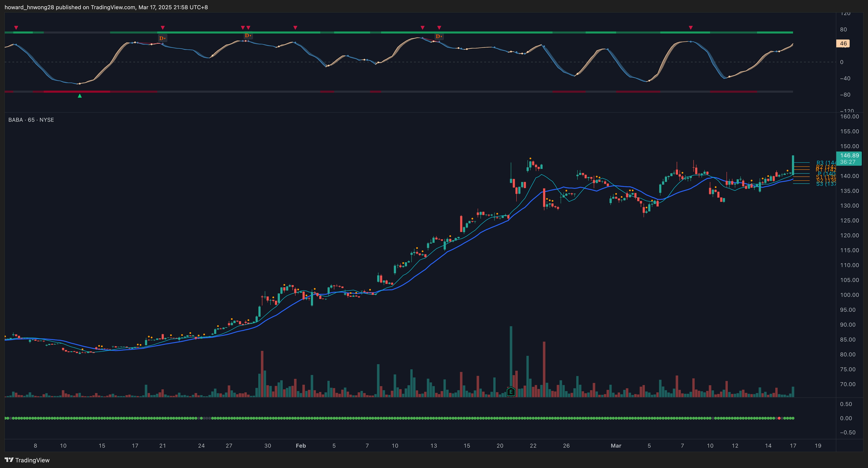868x468 pixels.
Task: Click the TradingView logo at bottom left
Action: point(27,460)
